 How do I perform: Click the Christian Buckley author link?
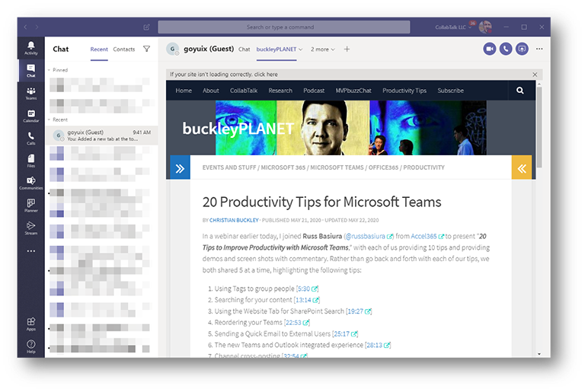pos(234,220)
